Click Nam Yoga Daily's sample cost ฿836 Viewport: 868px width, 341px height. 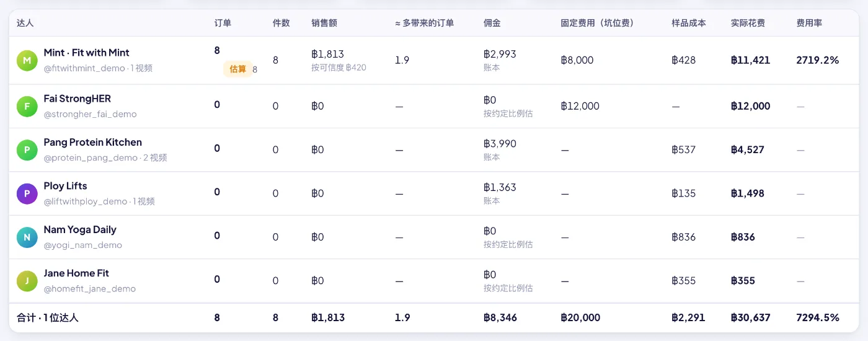pyautogui.click(x=684, y=237)
